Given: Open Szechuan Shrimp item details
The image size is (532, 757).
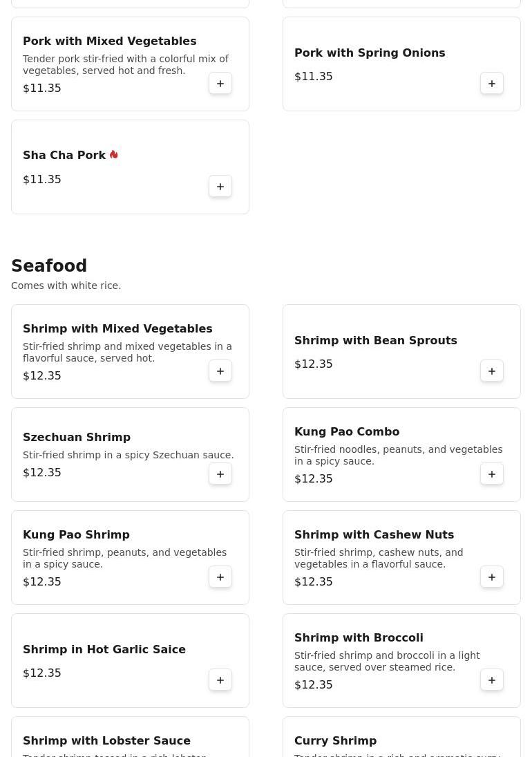Looking at the screenshot, I should [x=77, y=438].
